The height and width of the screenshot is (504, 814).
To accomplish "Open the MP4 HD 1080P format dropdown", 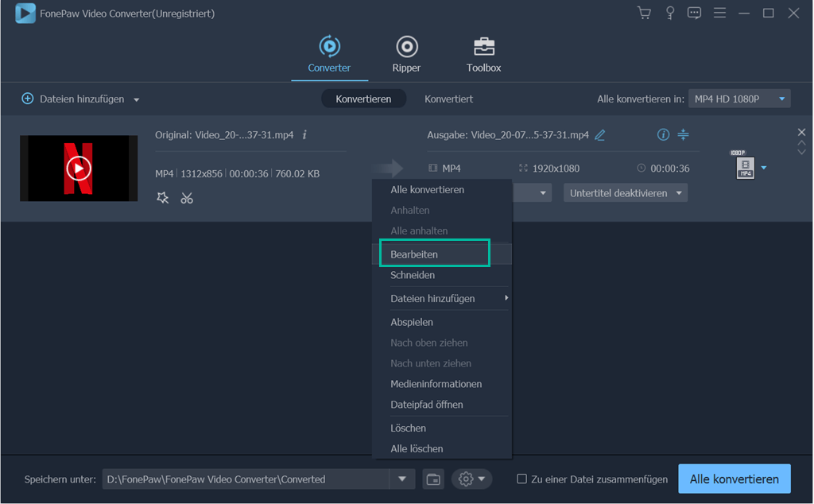I will click(x=739, y=99).
